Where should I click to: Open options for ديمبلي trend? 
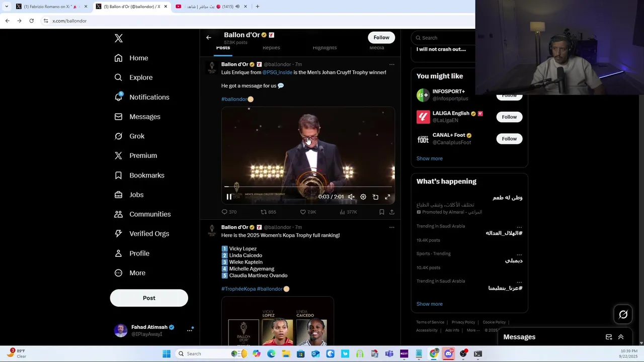coord(519,254)
